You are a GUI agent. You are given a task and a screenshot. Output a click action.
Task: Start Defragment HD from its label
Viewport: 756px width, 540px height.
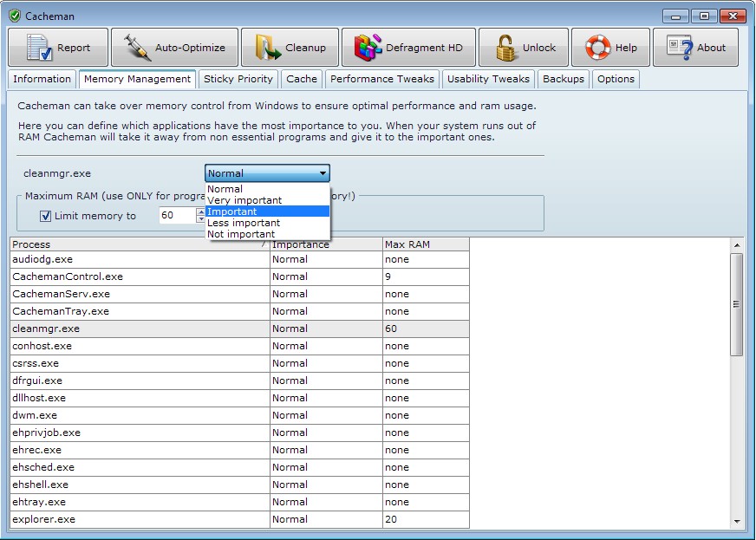[x=424, y=48]
